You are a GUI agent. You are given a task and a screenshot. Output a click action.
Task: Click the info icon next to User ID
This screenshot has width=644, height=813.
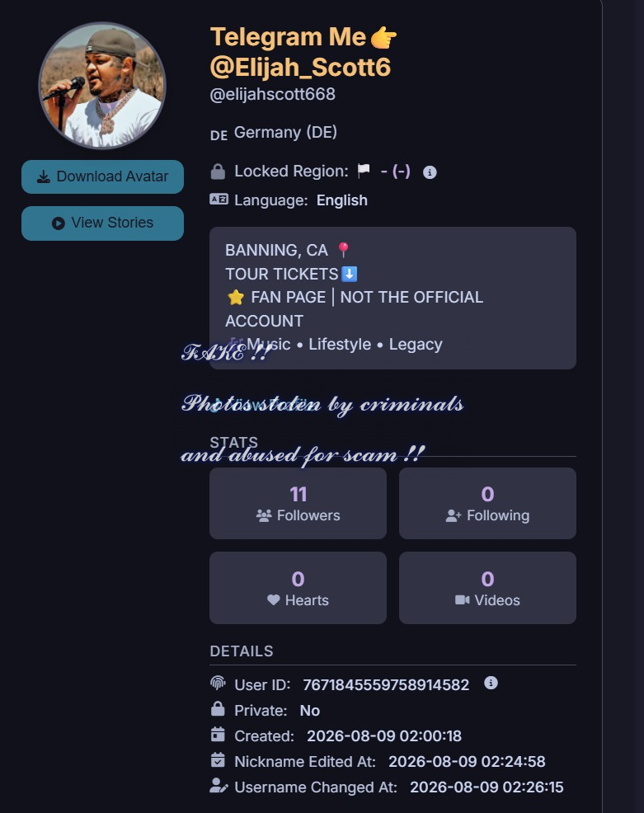pos(491,683)
